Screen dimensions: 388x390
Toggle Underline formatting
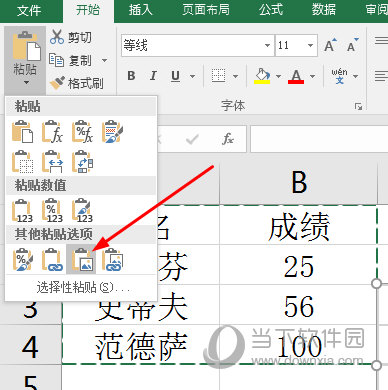175,76
